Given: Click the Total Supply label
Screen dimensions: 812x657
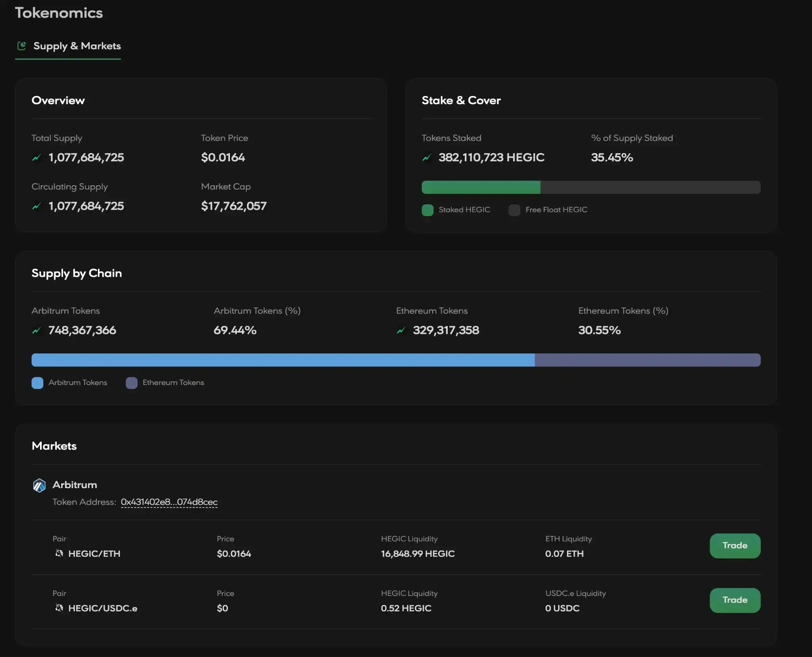Looking at the screenshot, I should click(x=57, y=138).
